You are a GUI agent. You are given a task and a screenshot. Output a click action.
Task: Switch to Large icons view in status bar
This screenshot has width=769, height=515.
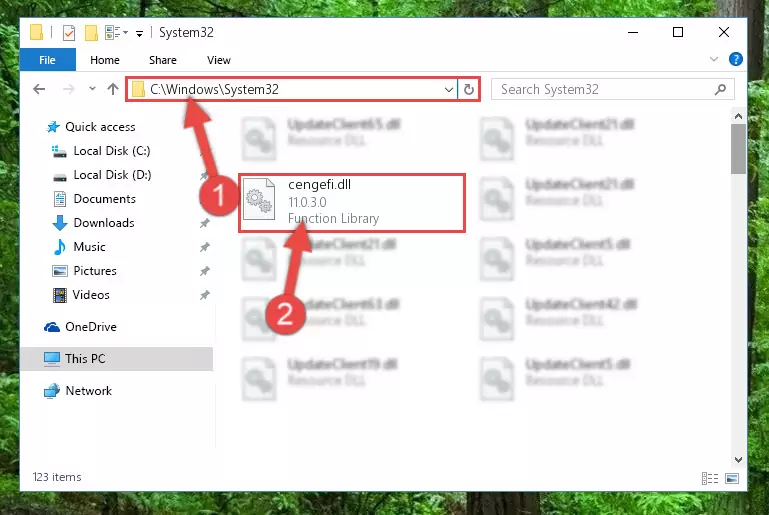point(732,478)
